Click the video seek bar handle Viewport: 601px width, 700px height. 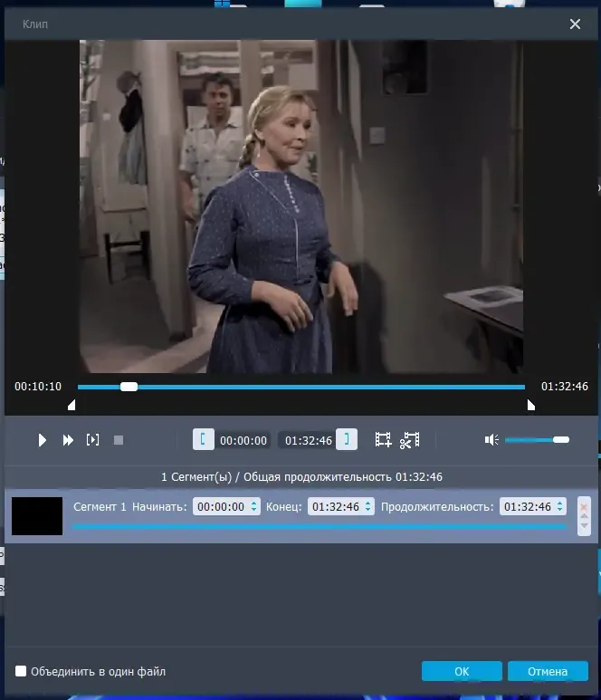point(129,387)
